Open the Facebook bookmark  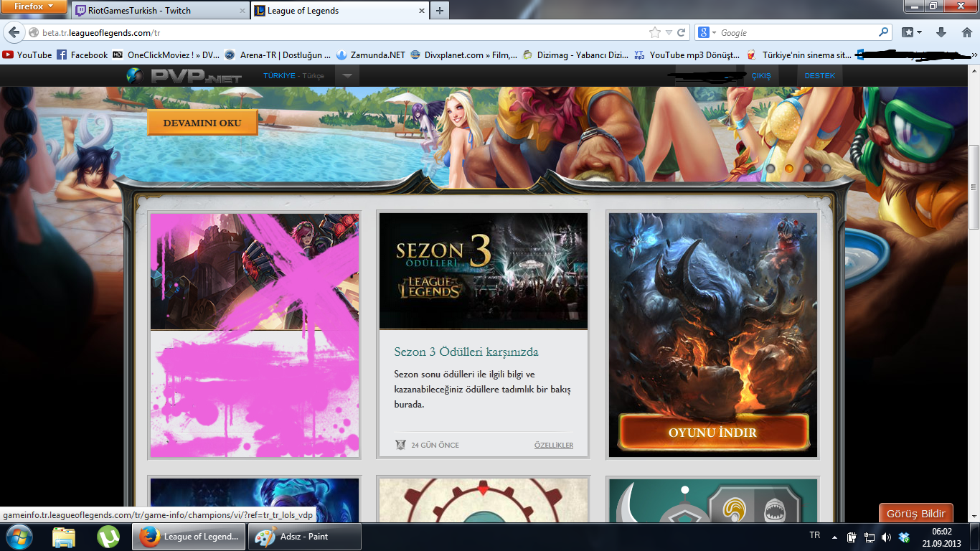tap(83, 55)
